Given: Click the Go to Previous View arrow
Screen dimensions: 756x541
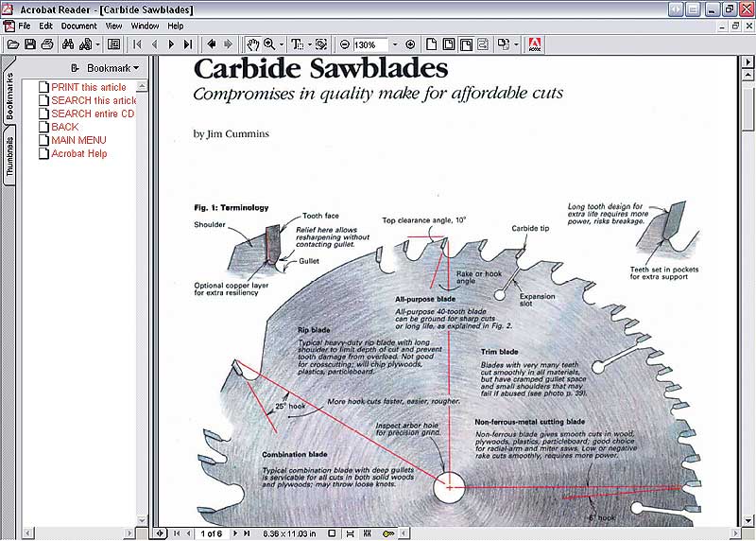Looking at the screenshot, I should pyautogui.click(x=211, y=44).
